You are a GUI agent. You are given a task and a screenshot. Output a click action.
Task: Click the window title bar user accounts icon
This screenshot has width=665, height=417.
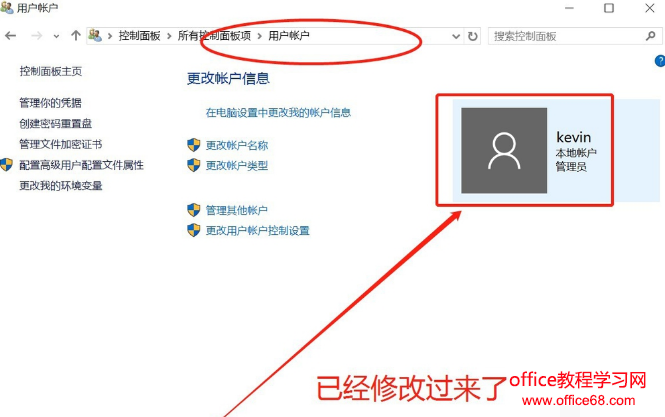pyautogui.click(x=7, y=7)
